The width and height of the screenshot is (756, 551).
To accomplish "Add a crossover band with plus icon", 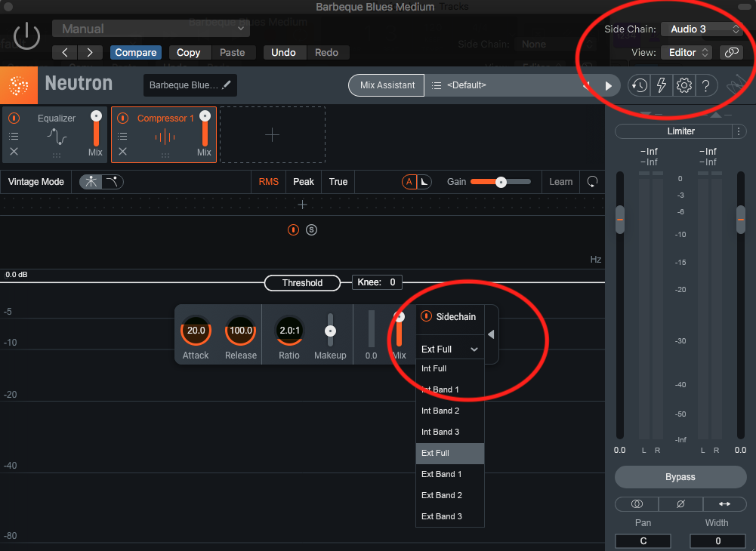I will 302,205.
